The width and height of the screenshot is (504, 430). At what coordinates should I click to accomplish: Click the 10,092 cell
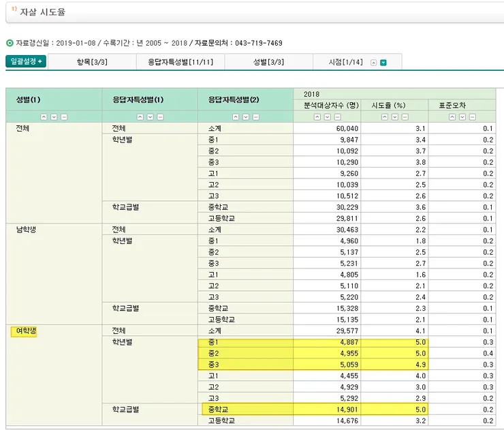pyautogui.click(x=327, y=151)
